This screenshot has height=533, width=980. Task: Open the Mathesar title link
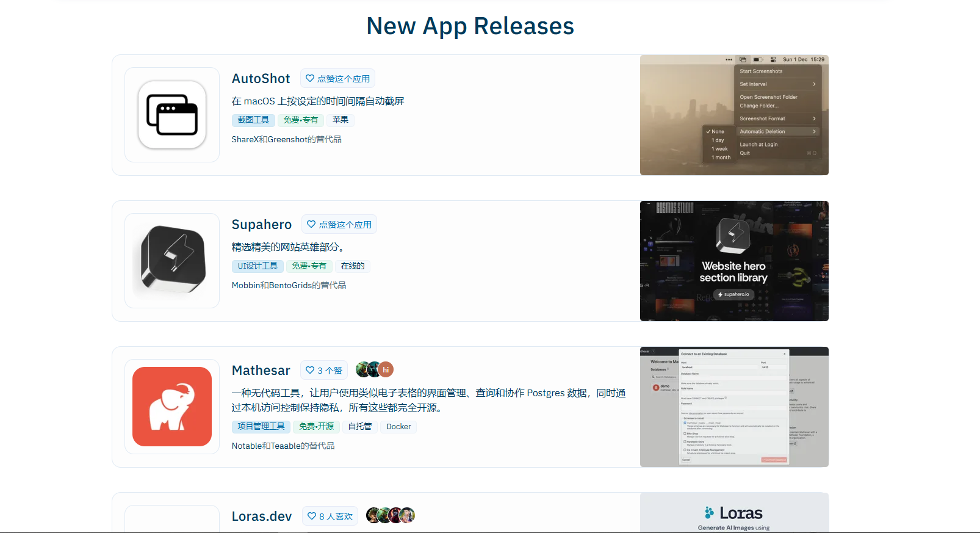pyautogui.click(x=261, y=371)
